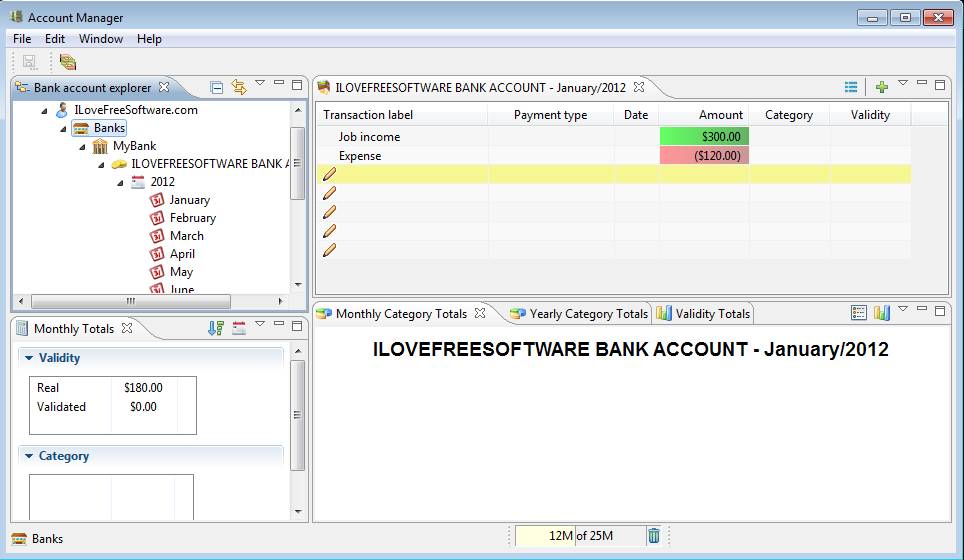This screenshot has width=964, height=560.
Task: Collapse the MyBank tree node
Action: (x=82, y=147)
